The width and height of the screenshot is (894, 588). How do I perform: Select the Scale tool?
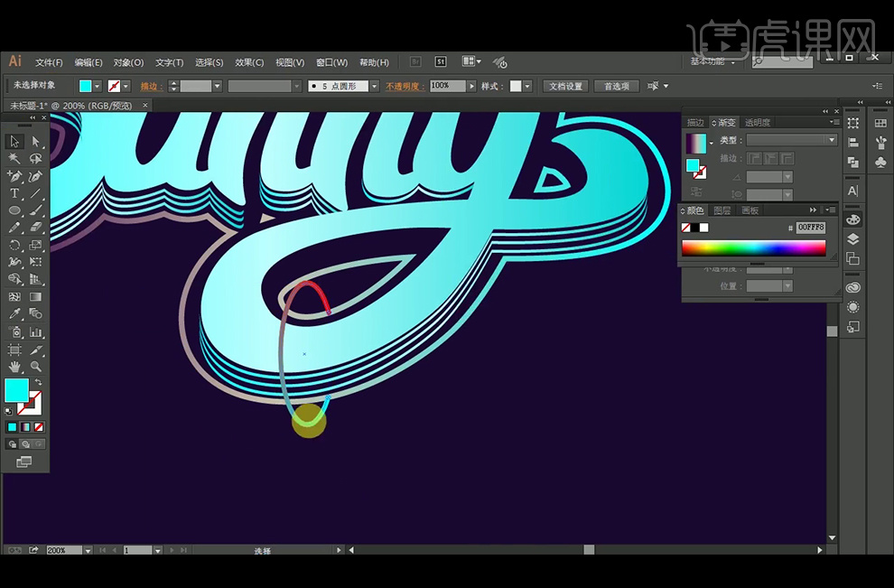point(35,246)
